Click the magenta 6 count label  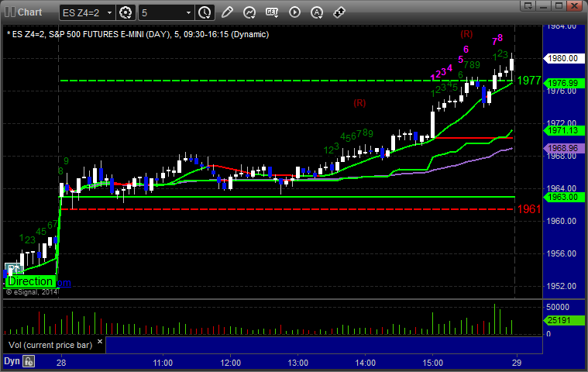point(466,49)
